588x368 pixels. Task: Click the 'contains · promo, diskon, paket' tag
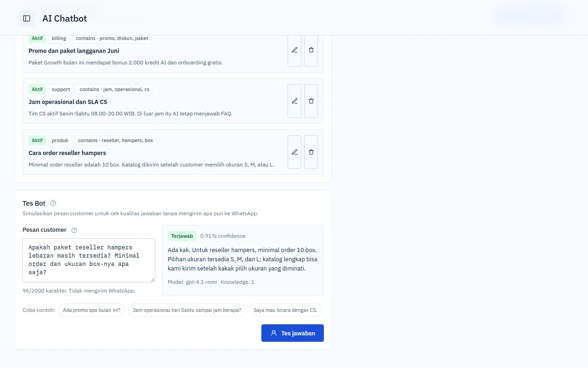(x=112, y=38)
